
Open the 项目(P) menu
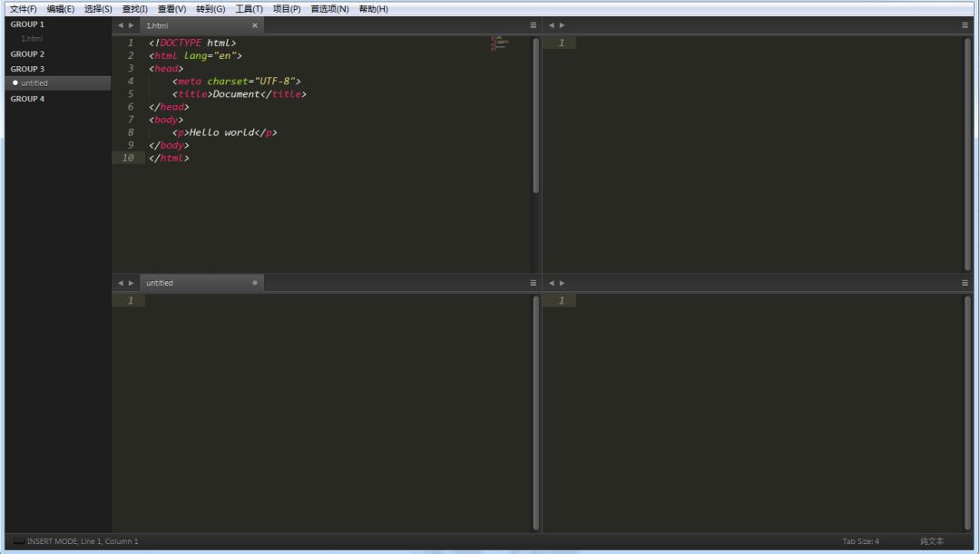[287, 9]
